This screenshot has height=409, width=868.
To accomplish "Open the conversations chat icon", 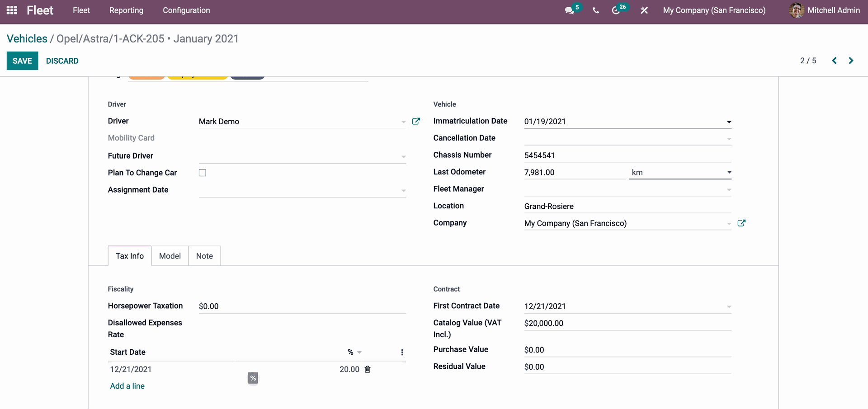I will pos(570,10).
